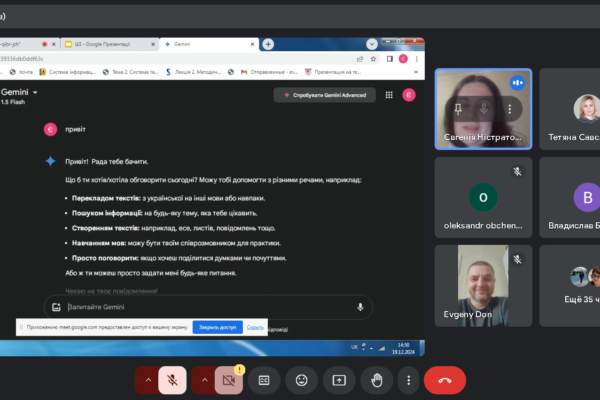Click speaking indicator on Євгенія tile
This screenshot has width=600, height=400.
517,83
